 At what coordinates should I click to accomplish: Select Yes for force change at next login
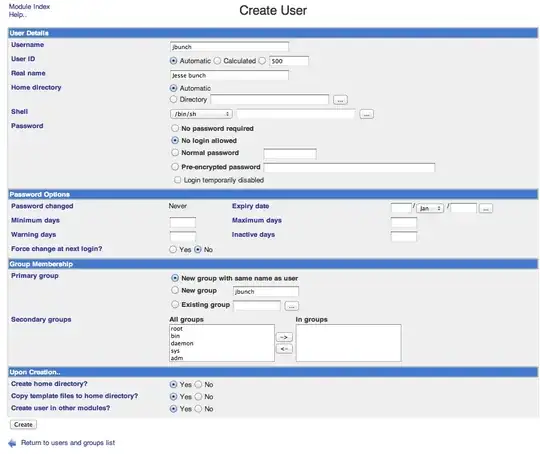173,249
